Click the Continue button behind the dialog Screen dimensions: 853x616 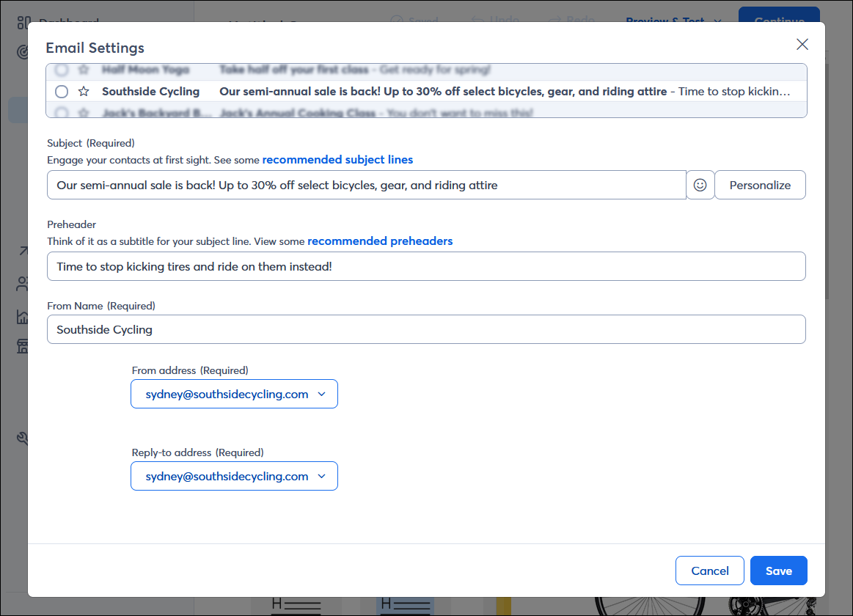(779, 15)
